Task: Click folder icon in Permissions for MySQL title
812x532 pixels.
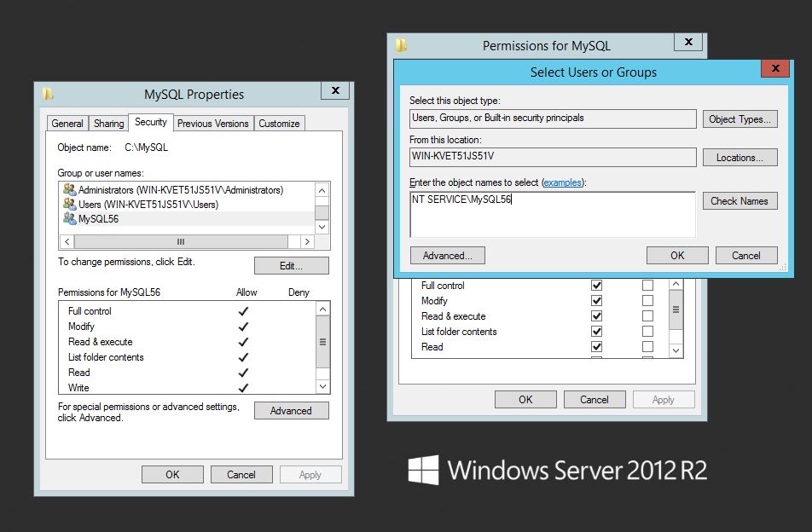Action: (401, 46)
